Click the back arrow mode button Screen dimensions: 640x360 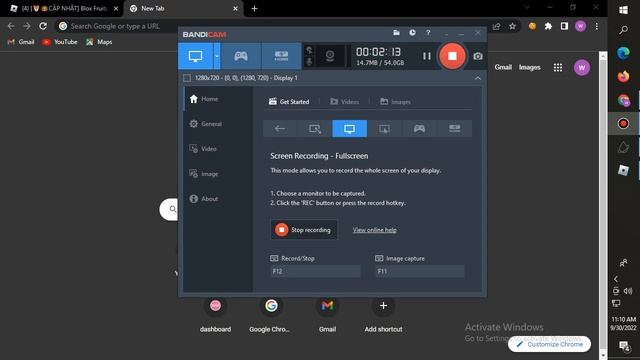(280, 129)
